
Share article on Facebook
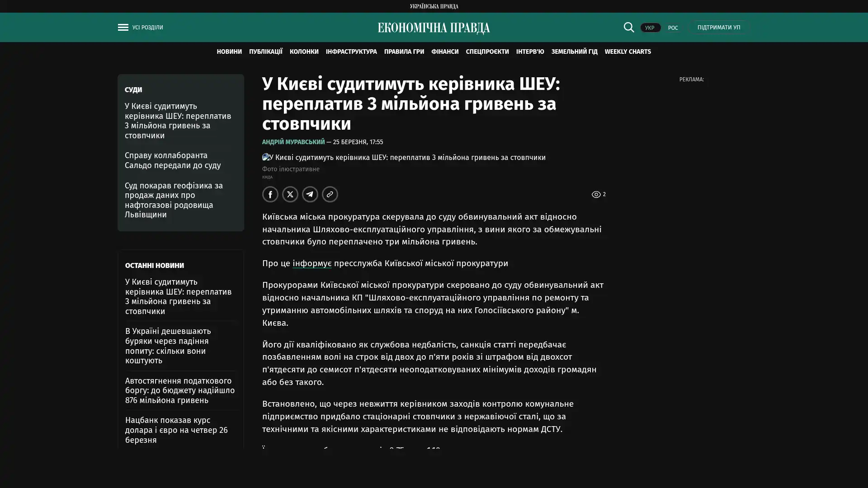click(x=270, y=194)
